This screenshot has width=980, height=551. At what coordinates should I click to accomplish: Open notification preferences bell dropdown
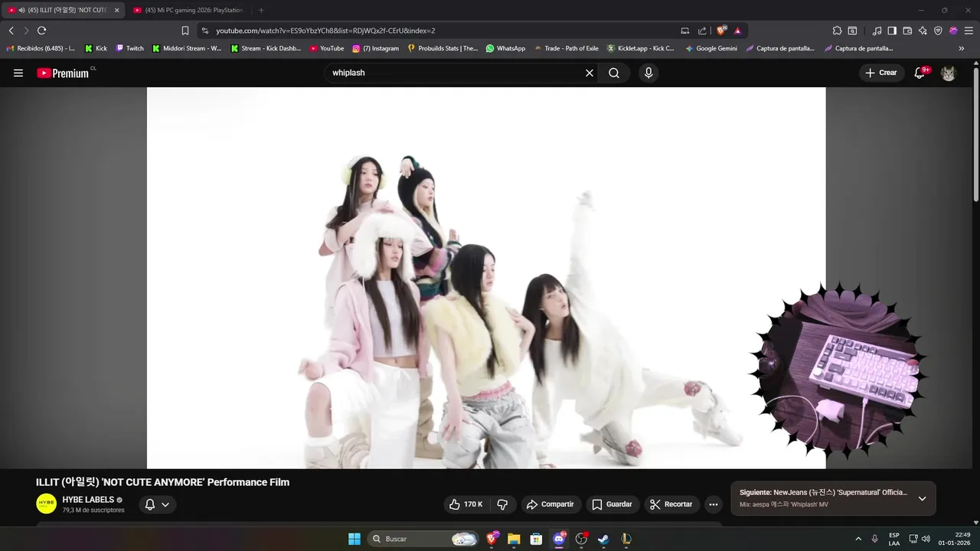pos(158,504)
